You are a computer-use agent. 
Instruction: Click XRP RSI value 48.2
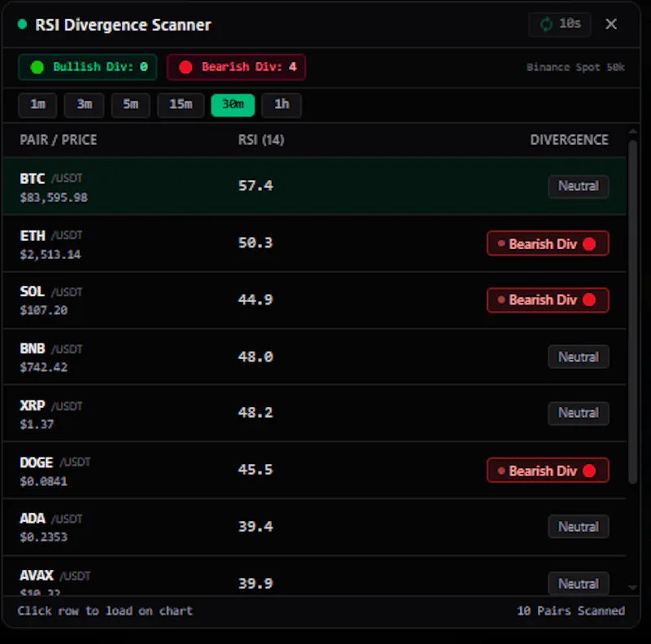[x=256, y=413]
